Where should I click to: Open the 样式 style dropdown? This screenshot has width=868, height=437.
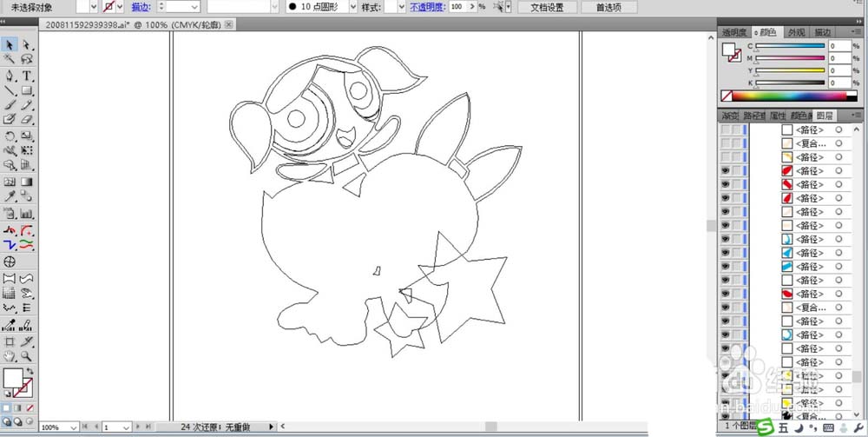pos(402,7)
